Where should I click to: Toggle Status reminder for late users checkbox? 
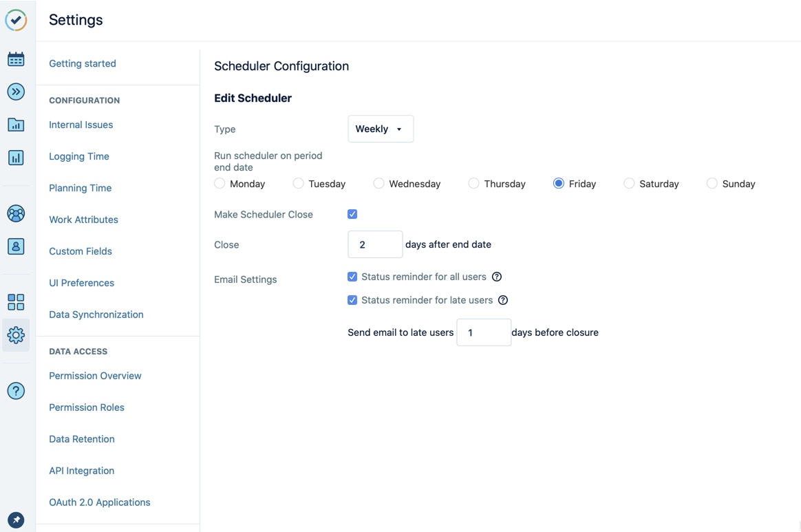tap(352, 300)
